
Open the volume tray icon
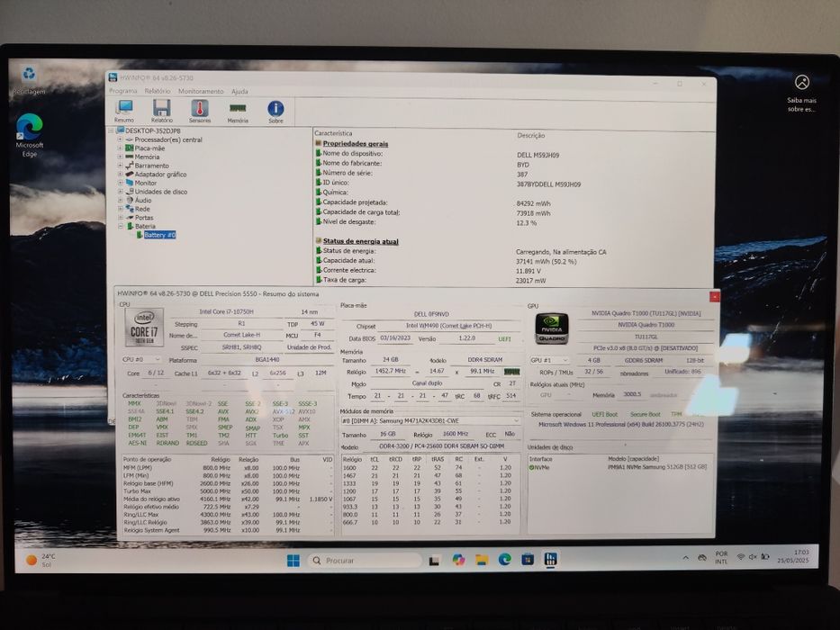point(753,557)
